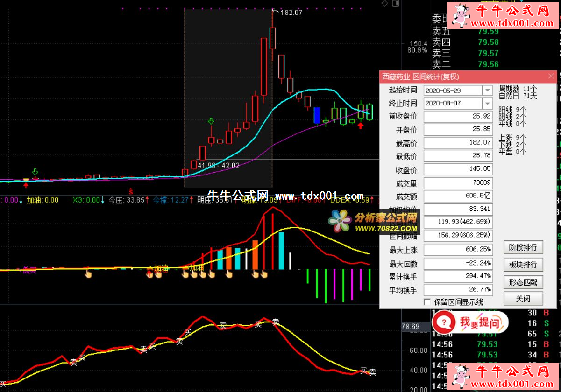Click the red S marker below the chart
The width and height of the screenshot is (561, 392).
[x=131, y=191]
